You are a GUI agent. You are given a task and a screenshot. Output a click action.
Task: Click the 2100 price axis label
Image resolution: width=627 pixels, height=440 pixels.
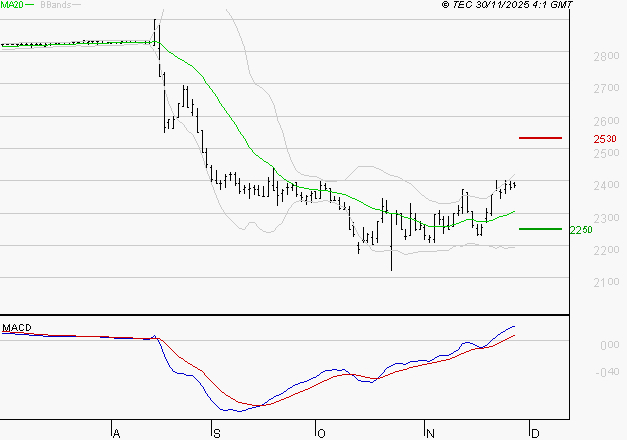607,283
